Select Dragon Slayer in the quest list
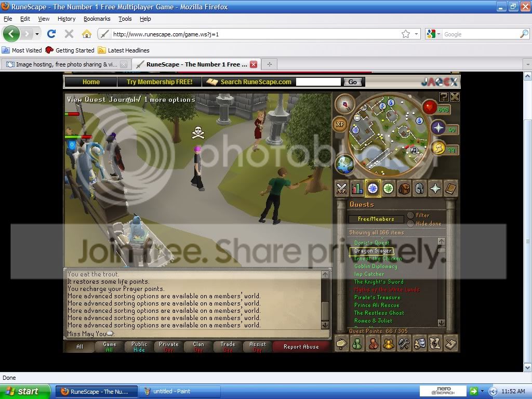The width and height of the screenshot is (532, 399). point(371,250)
